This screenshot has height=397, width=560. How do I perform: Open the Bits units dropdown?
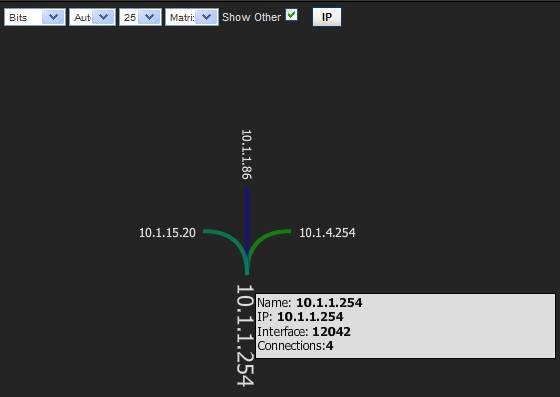tap(35, 17)
